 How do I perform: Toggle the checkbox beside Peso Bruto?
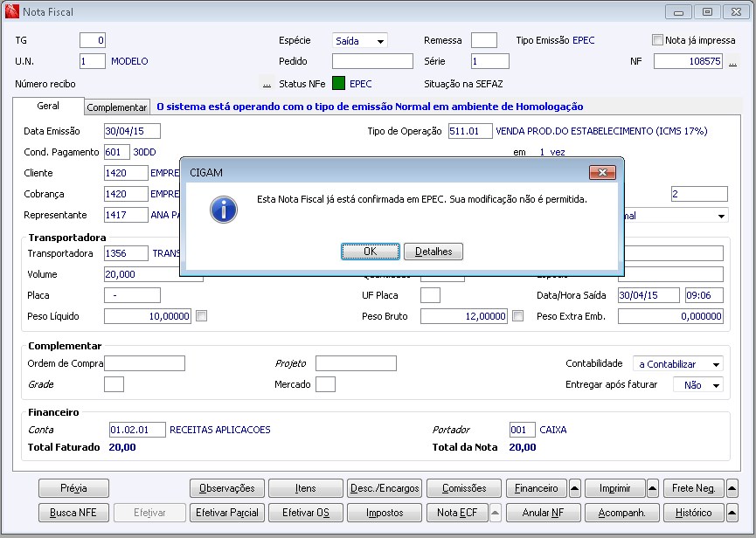[x=518, y=316]
